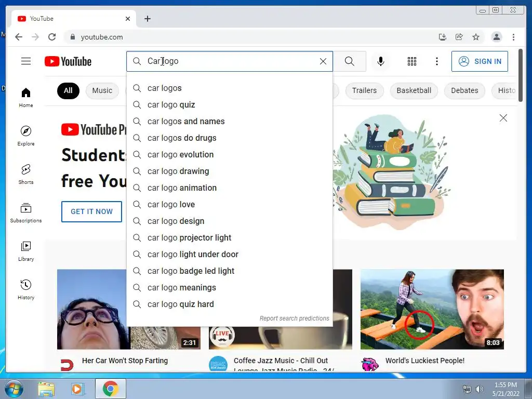This screenshot has height=399, width=532.
Task: Select the Music filter chip
Action: click(102, 90)
